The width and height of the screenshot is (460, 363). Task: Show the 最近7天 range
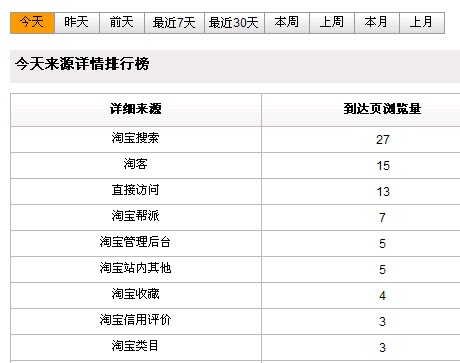pyautogui.click(x=174, y=23)
